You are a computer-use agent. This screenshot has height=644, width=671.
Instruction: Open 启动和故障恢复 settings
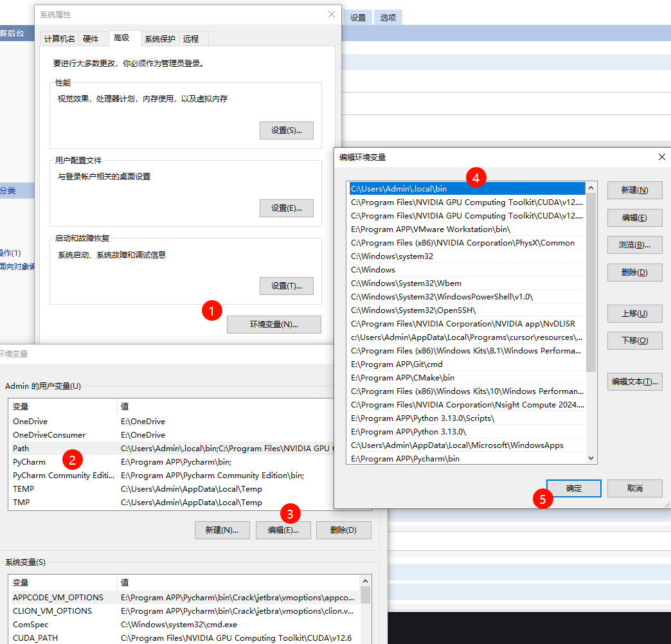click(x=287, y=285)
